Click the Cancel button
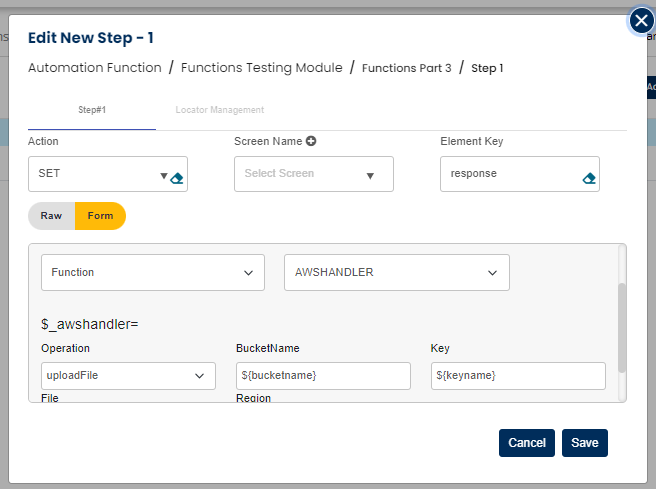The image size is (656, 489). point(526,443)
